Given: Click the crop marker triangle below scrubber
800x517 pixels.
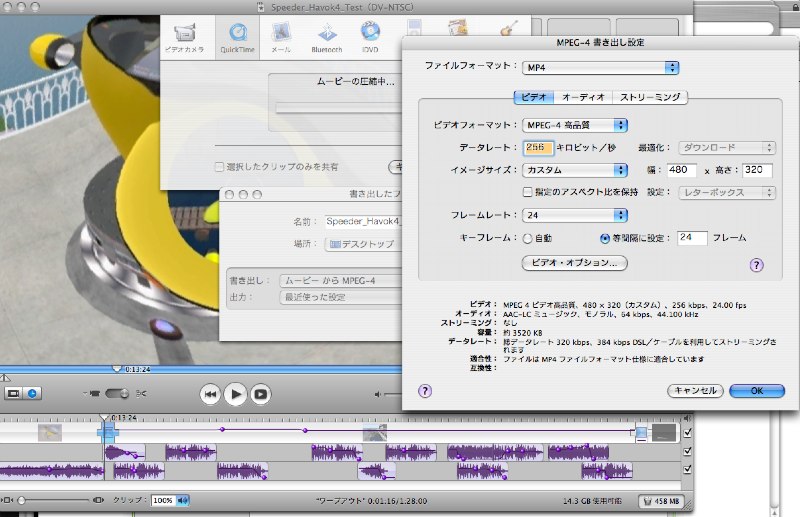Looking at the screenshot, I should click(x=4, y=378).
